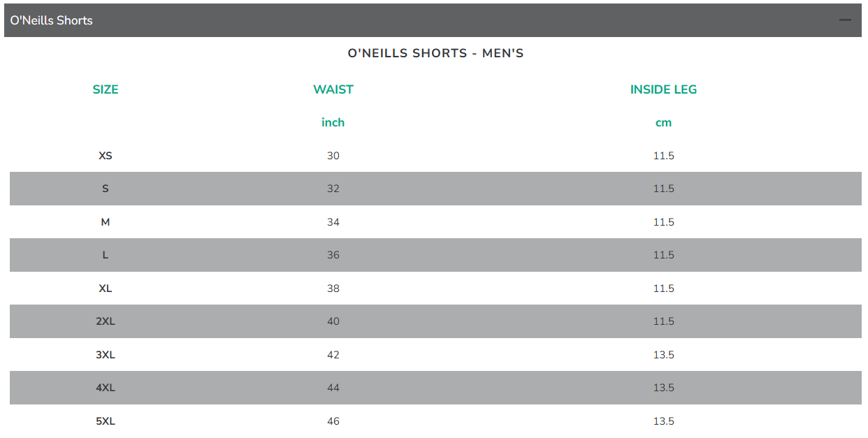The height and width of the screenshot is (438, 868).
Task: Select the S size row label
Action: [106, 189]
